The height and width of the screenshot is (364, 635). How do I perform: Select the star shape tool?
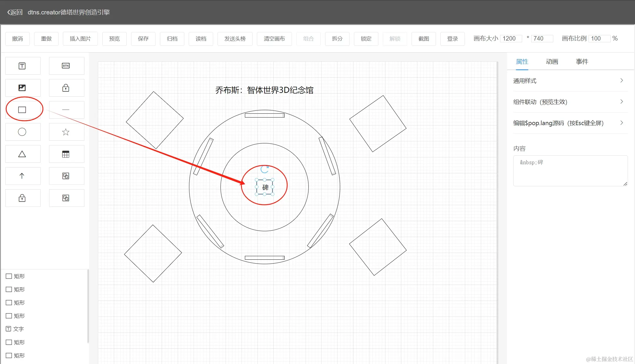pos(66,132)
